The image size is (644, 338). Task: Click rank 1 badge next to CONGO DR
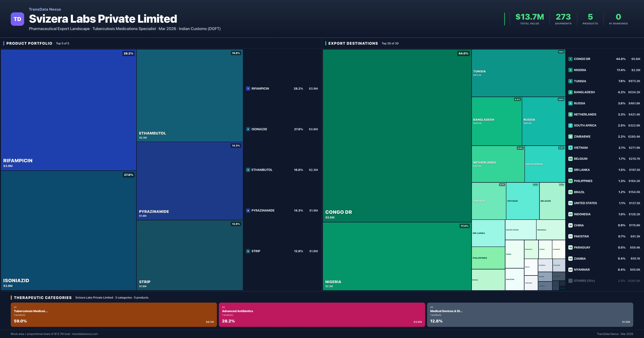point(570,59)
